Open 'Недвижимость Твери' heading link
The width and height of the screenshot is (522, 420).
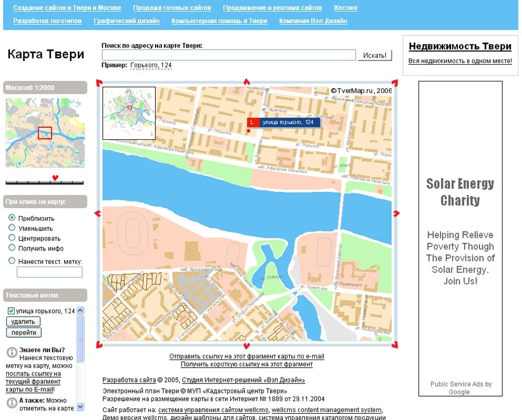click(460, 46)
